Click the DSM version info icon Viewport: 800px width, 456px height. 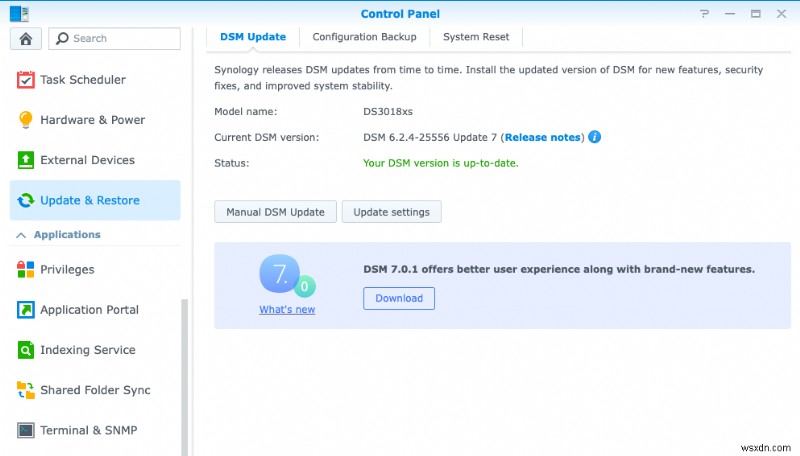(594, 137)
